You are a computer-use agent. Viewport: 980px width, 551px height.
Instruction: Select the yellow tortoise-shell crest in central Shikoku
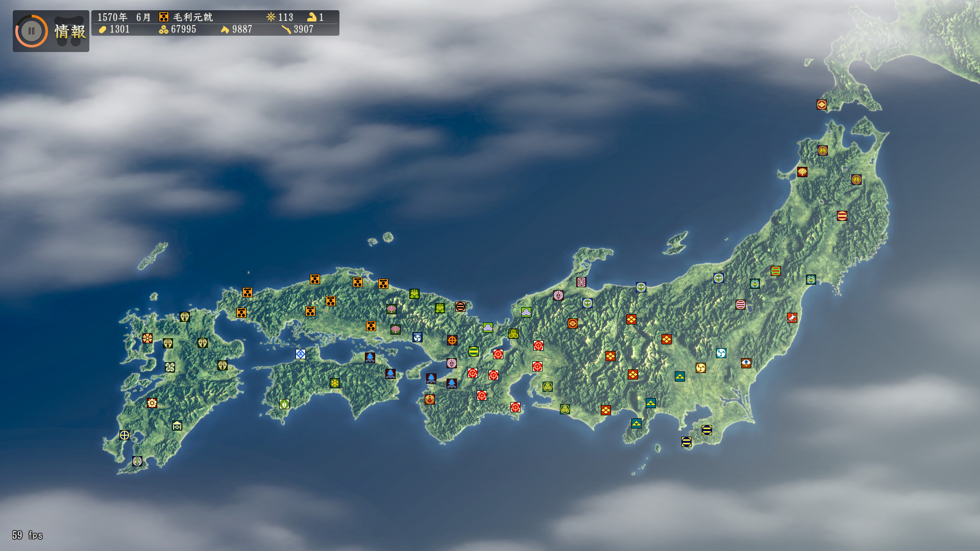pyautogui.click(x=335, y=383)
